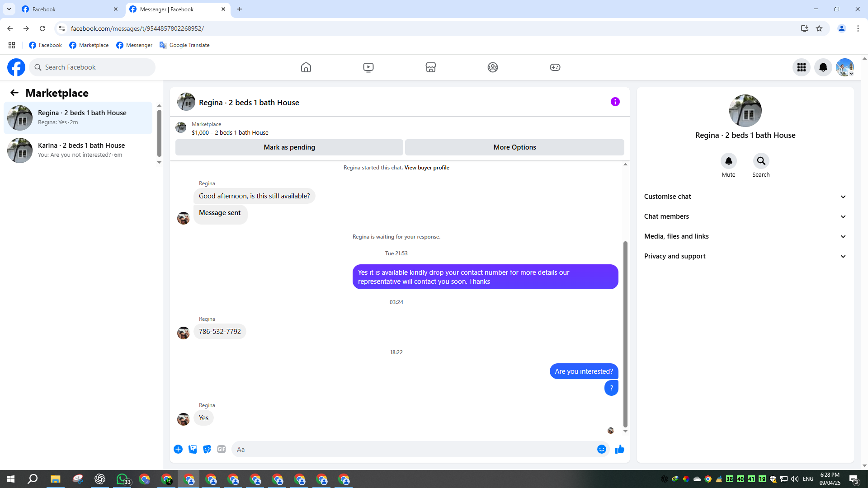
Task: Click Good afternoon message bubble
Action: click(x=255, y=196)
